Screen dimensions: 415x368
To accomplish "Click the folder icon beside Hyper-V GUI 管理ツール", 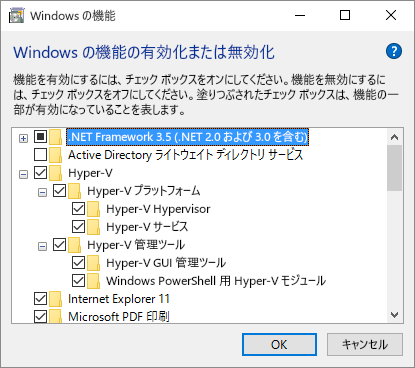I will [94, 263].
